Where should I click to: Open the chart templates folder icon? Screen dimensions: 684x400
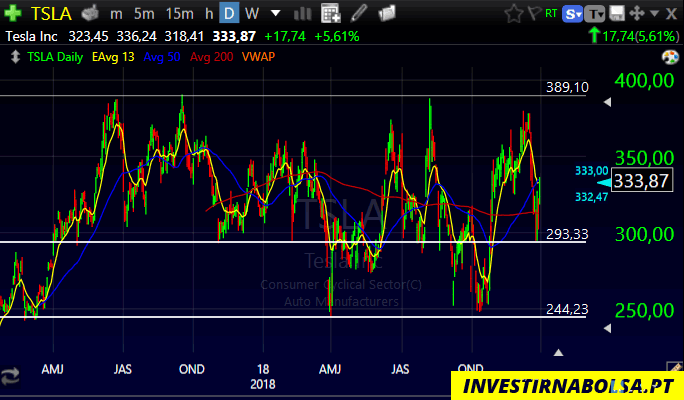coord(387,14)
